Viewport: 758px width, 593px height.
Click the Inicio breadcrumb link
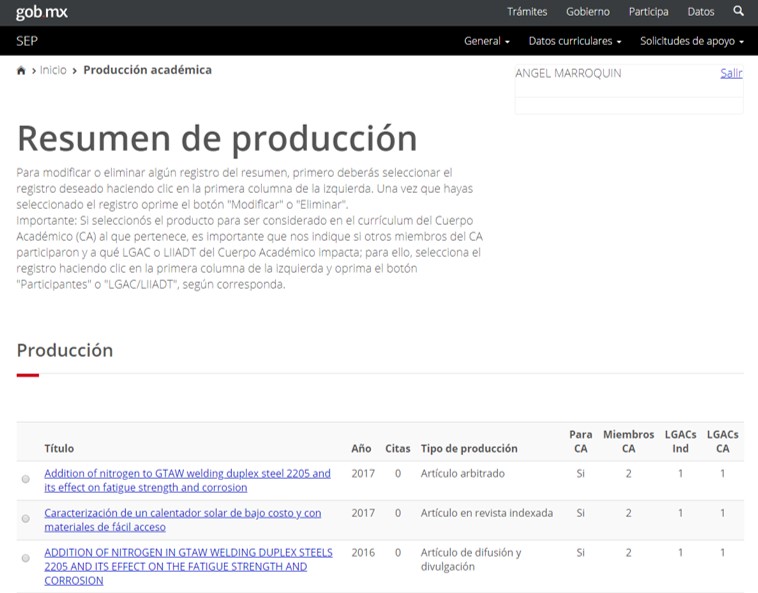(53, 70)
